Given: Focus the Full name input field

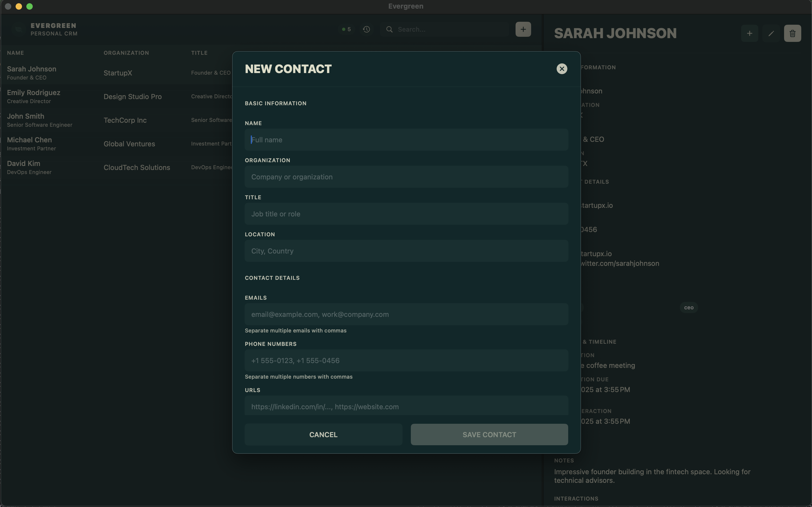Looking at the screenshot, I should (406, 140).
